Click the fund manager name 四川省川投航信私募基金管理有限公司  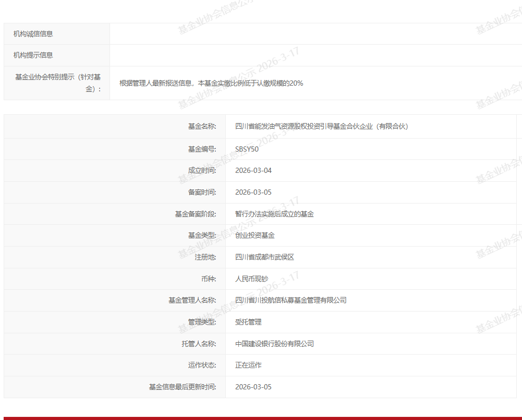pos(291,300)
